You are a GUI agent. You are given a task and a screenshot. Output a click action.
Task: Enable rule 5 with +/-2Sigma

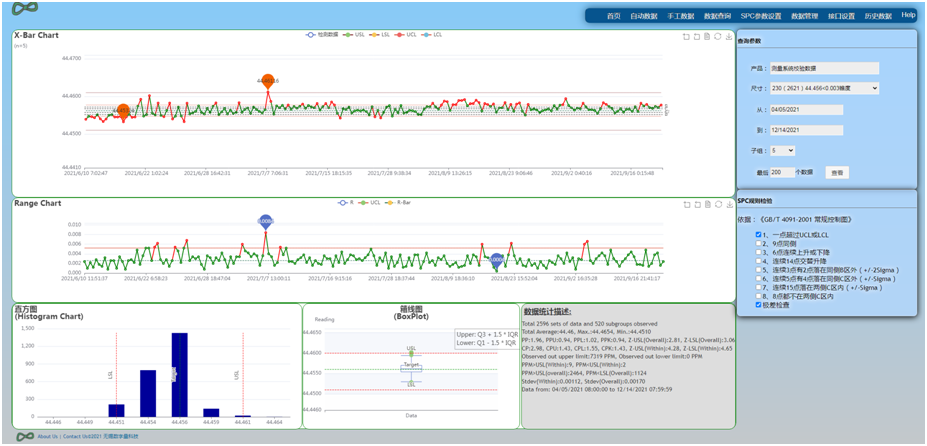click(759, 270)
